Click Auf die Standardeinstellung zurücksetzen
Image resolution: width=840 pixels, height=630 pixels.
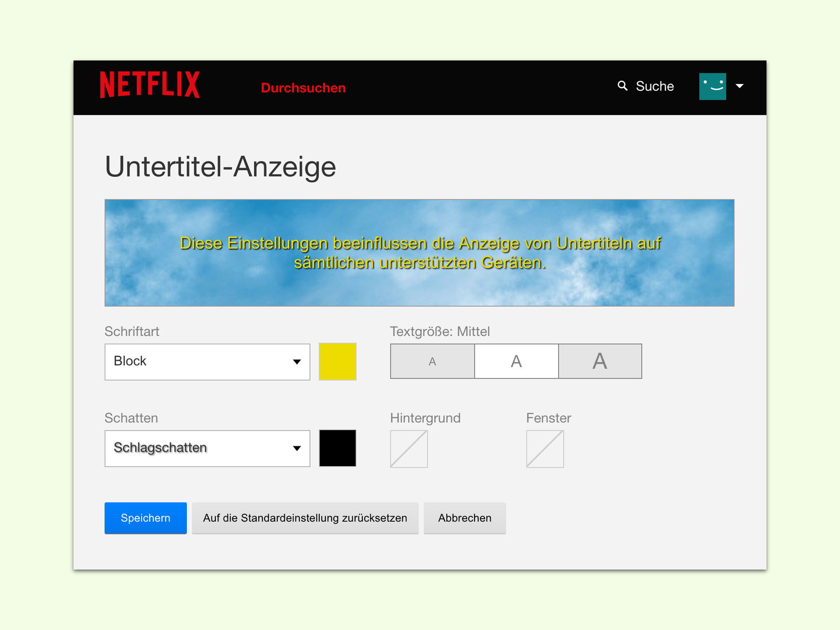tap(305, 518)
